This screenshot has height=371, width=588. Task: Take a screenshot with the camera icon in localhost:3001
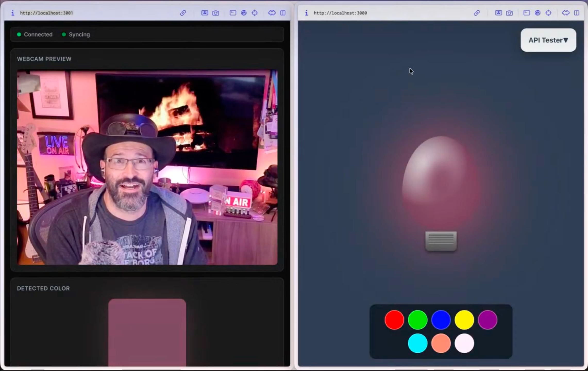(216, 13)
